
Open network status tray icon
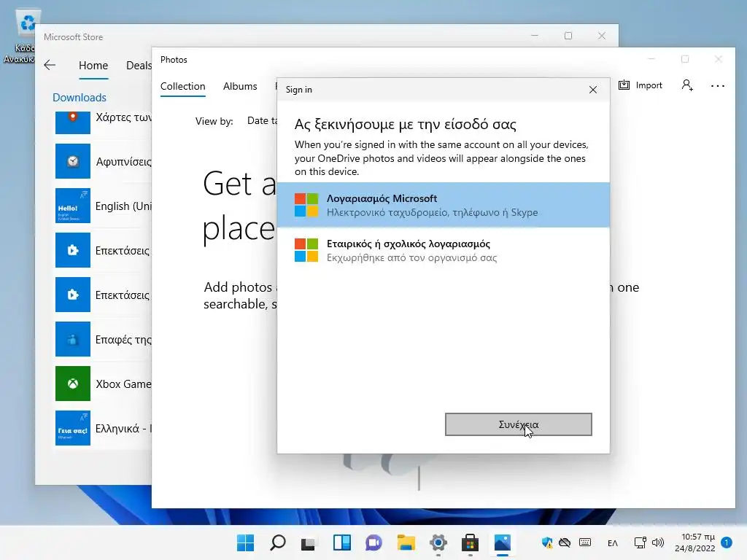[640, 542]
